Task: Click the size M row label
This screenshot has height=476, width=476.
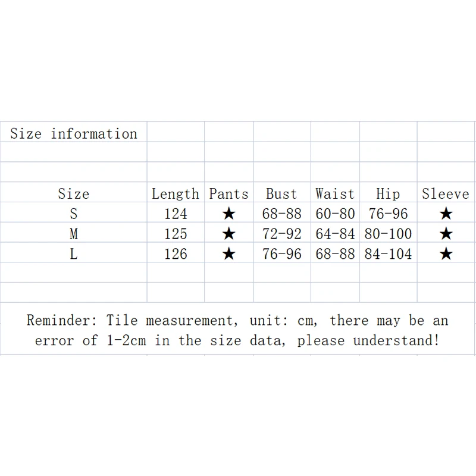Action: (74, 234)
